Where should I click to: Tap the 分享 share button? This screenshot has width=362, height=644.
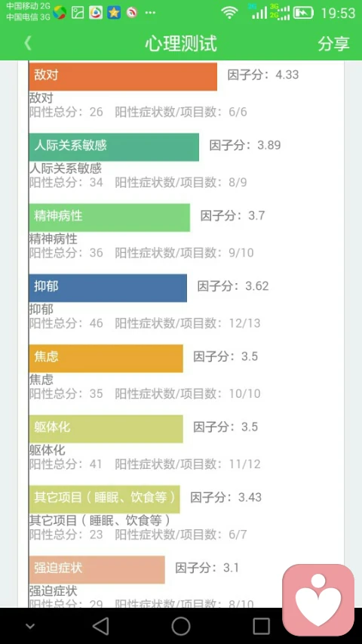[333, 44]
